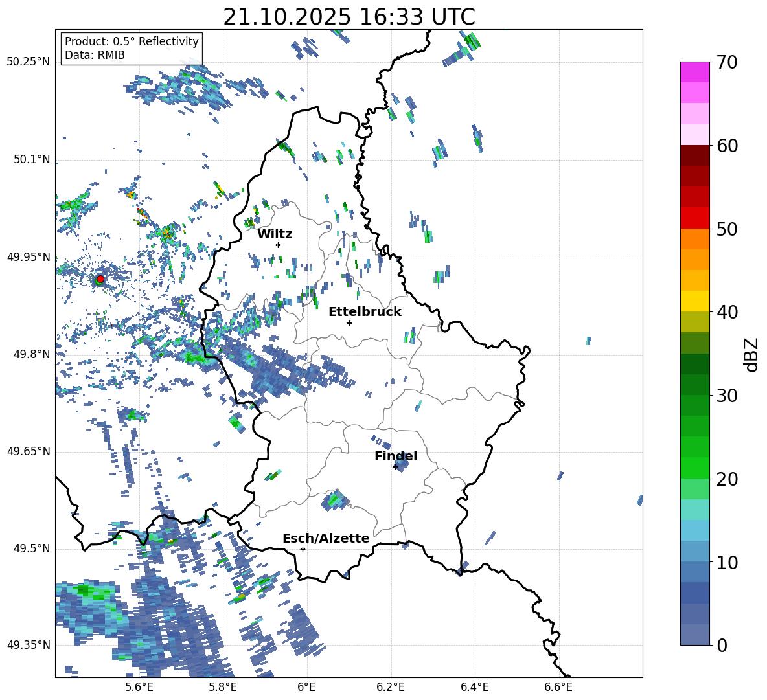Select the Ettelbruck city label

pyautogui.click(x=365, y=311)
